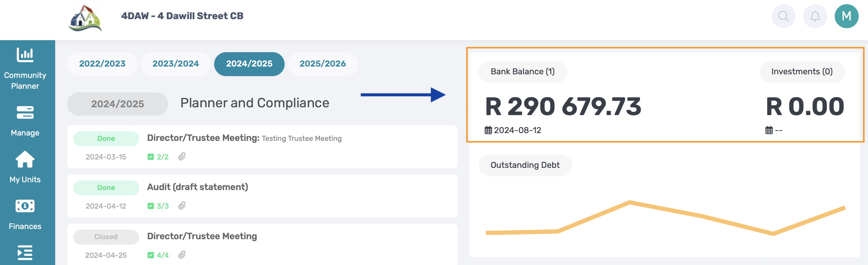Switch to the 2023/2024 year tab
Image resolution: width=868 pixels, height=265 pixels.
click(x=175, y=64)
